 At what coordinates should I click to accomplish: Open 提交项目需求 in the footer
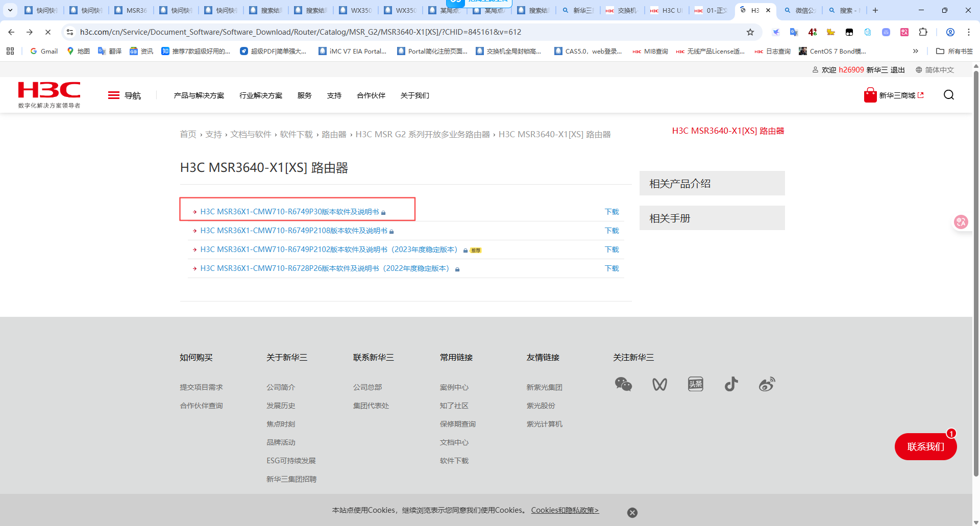pos(201,387)
